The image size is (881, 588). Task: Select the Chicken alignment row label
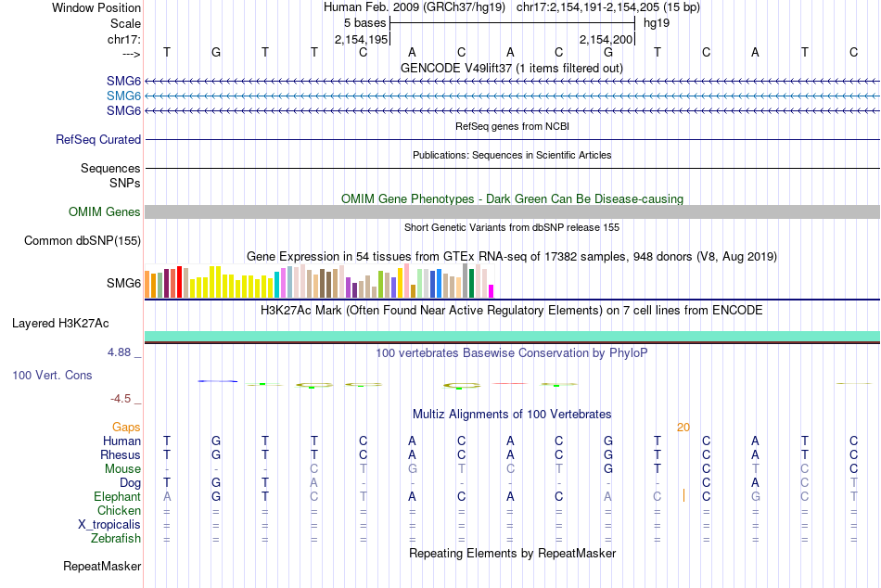click(119, 510)
